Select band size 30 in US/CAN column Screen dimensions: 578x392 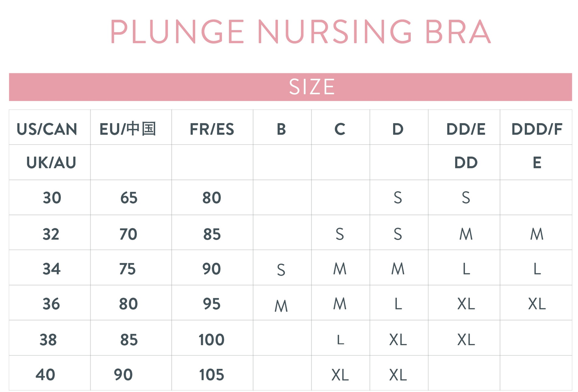point(52,198)
